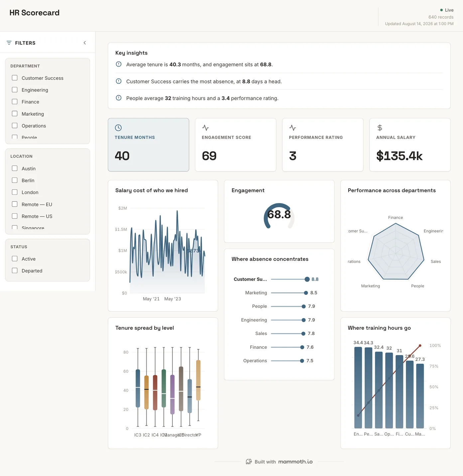Click the People axis label on radar chart

pos(417,286)
